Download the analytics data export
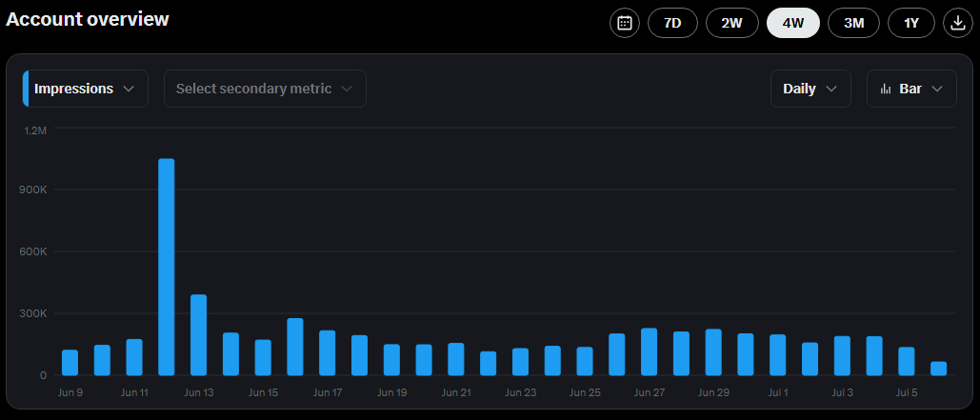Viewport: 980px width, 420px height. pos(957,23)
